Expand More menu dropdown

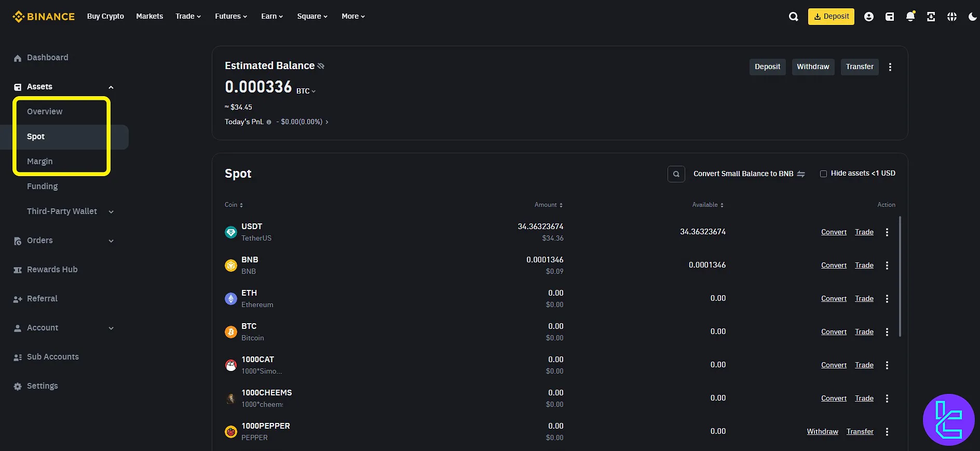tap(353, 17)
